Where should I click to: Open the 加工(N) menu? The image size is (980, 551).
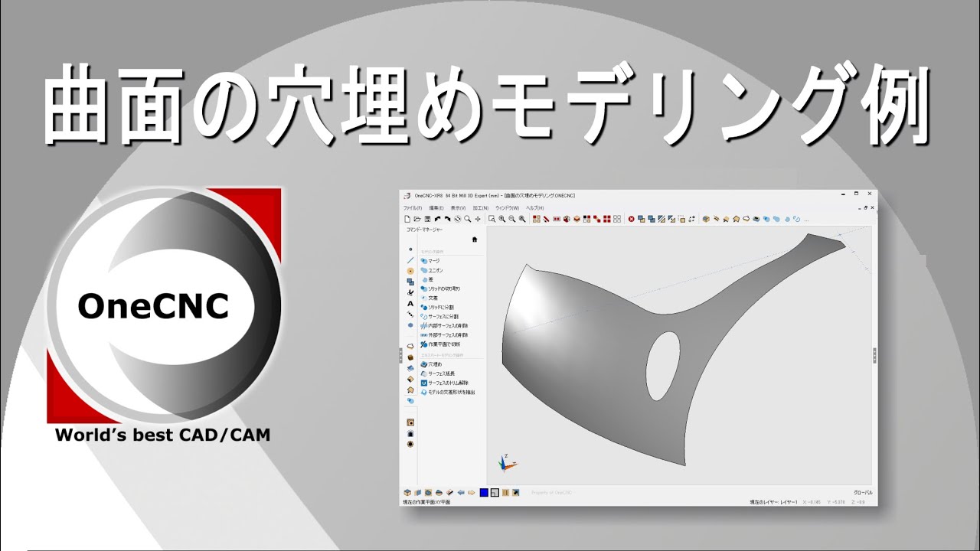480,208
